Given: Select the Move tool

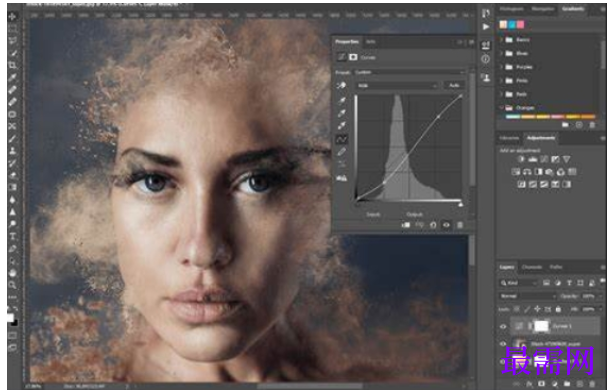Looking at the screenshot, I should 13,16.
